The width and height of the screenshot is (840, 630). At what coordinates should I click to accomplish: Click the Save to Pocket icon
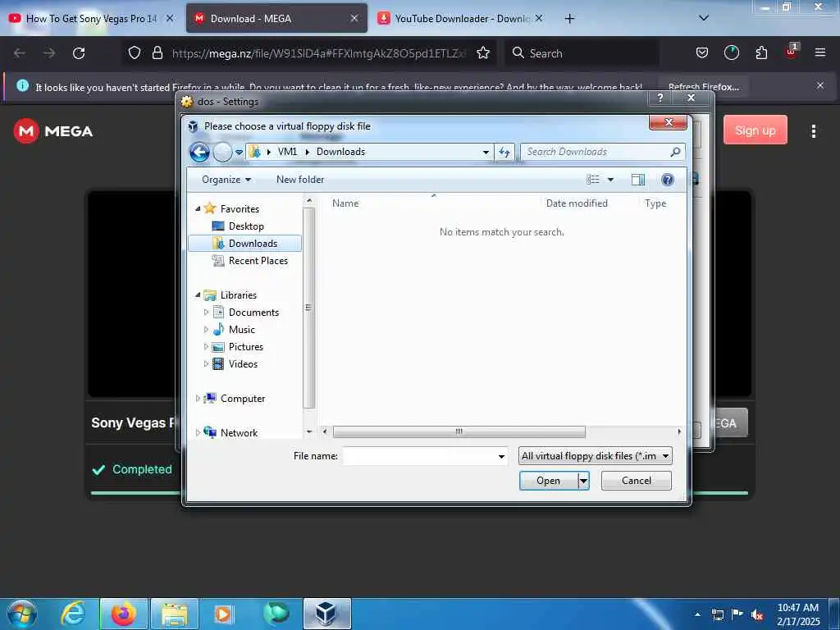702,53
